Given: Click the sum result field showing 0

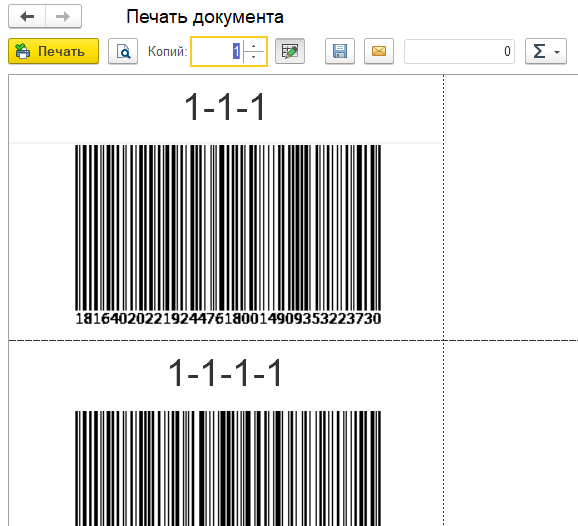Looking at the screenshot, I should pyautogui.click(x=459, y=51).
